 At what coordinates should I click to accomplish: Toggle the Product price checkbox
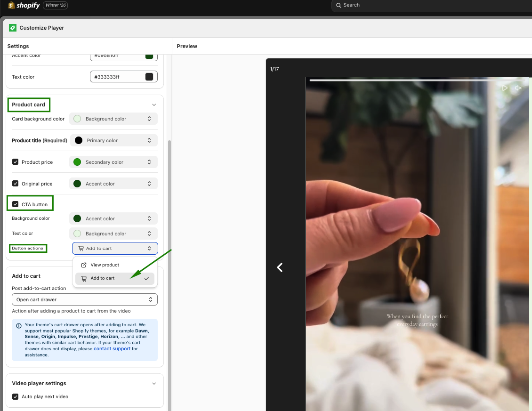[x=15, y=162]
